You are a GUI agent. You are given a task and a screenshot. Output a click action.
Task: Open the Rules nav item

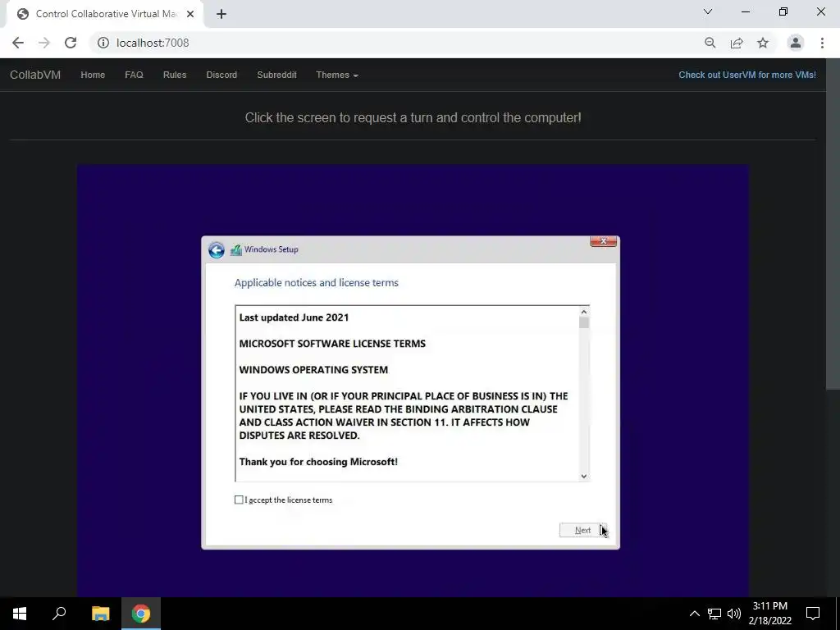[x=175, y=75]
